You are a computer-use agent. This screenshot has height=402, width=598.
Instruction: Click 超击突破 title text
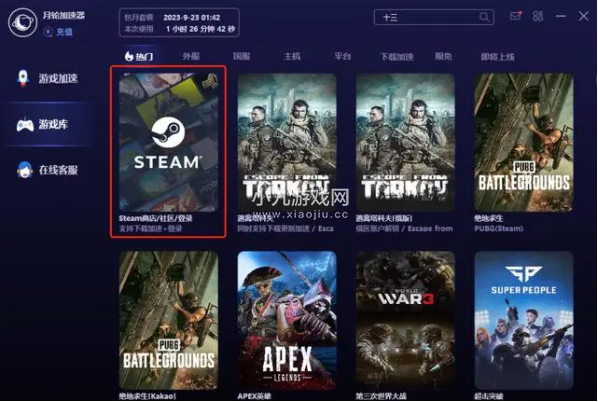click(x=489, y=396)
